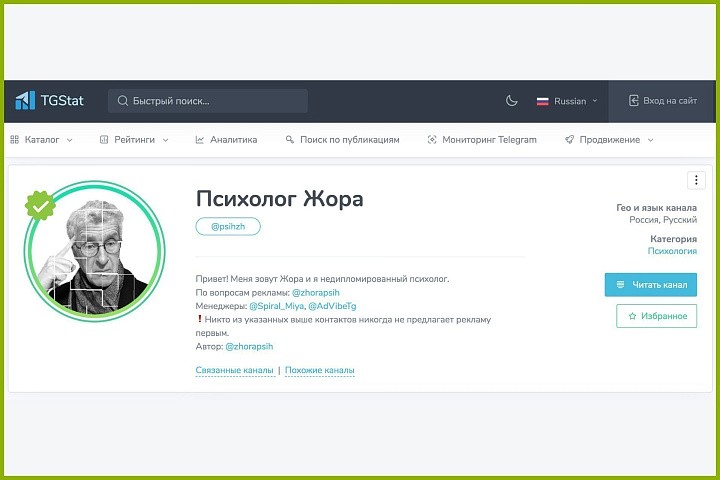Open the Похожие каналы link
The image size is (720, 480).
pyautogui.click(x=319, y=371)
